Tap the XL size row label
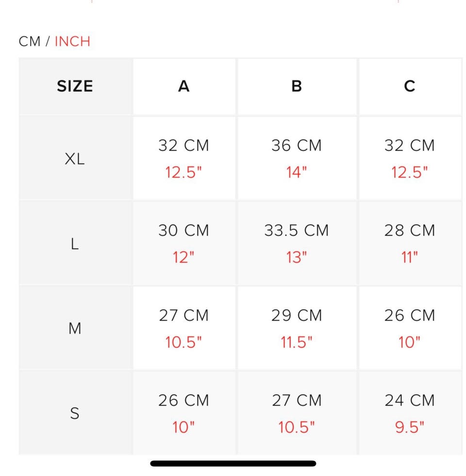 click(75, 158)
